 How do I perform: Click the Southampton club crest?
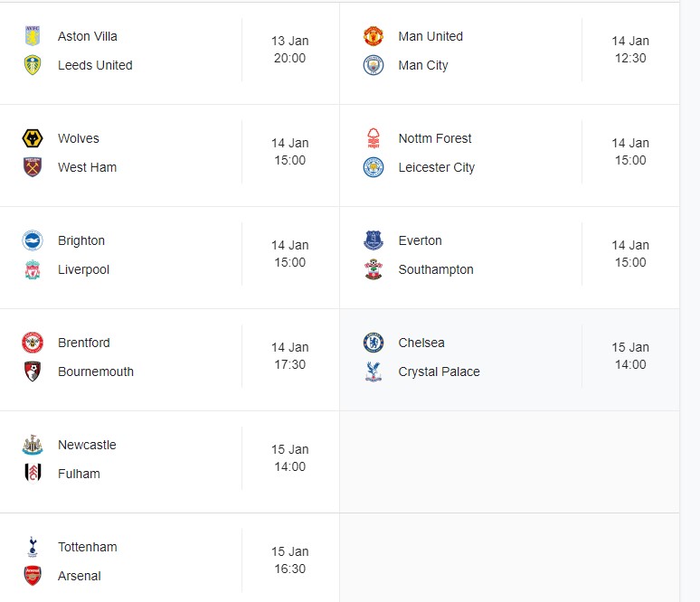[x=374, y=269]
